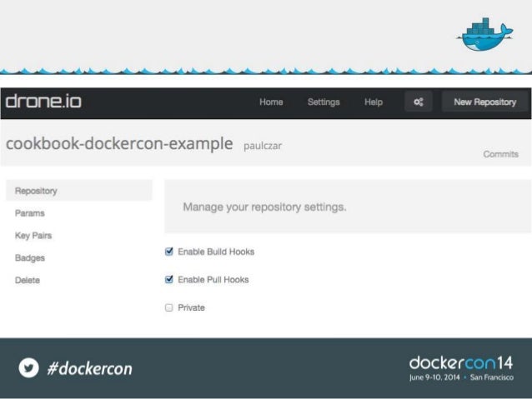Click the Enable Pull Hooks label
The width and height of the screenshot is (532, 399).
213,280
